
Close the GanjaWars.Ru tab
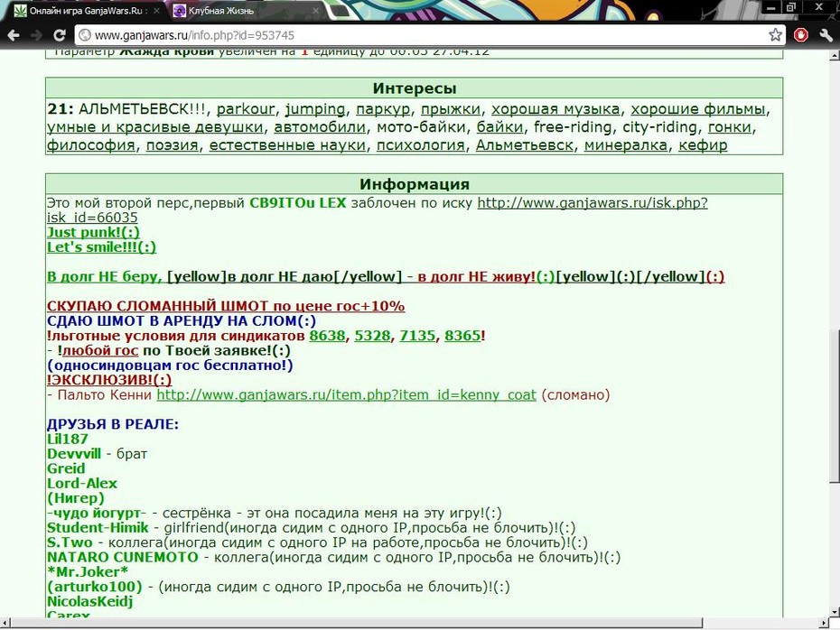(x=156, y=11)
